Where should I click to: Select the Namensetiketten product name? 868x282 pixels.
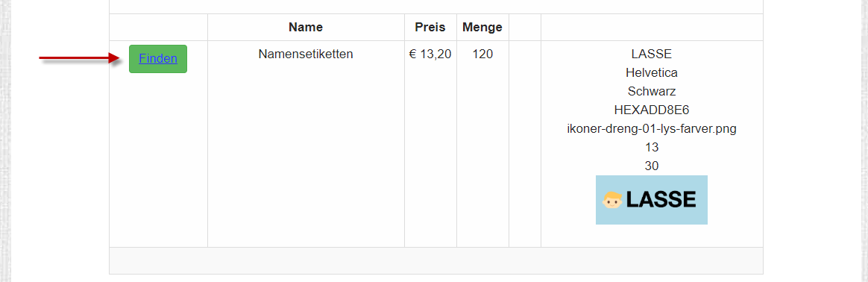[x=306, y=54]
